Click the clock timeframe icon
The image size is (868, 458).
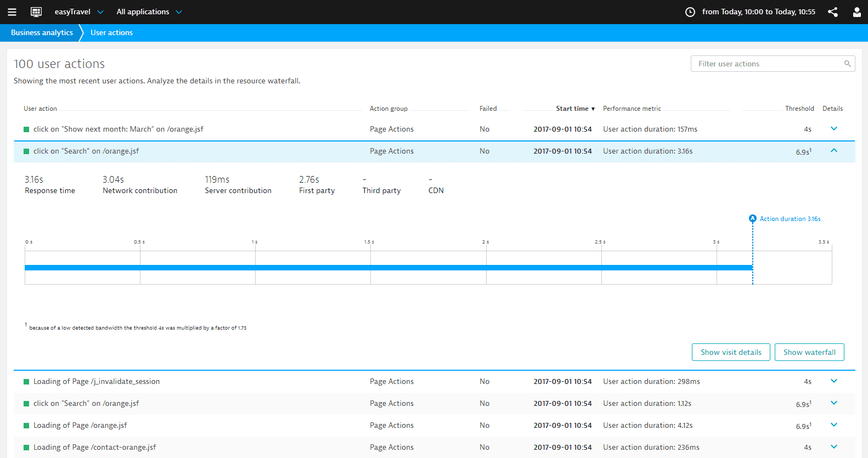click(x=690, y=12)
